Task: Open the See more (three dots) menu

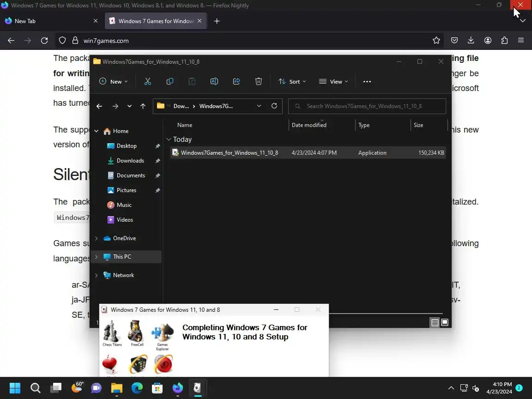Action: 367,81
